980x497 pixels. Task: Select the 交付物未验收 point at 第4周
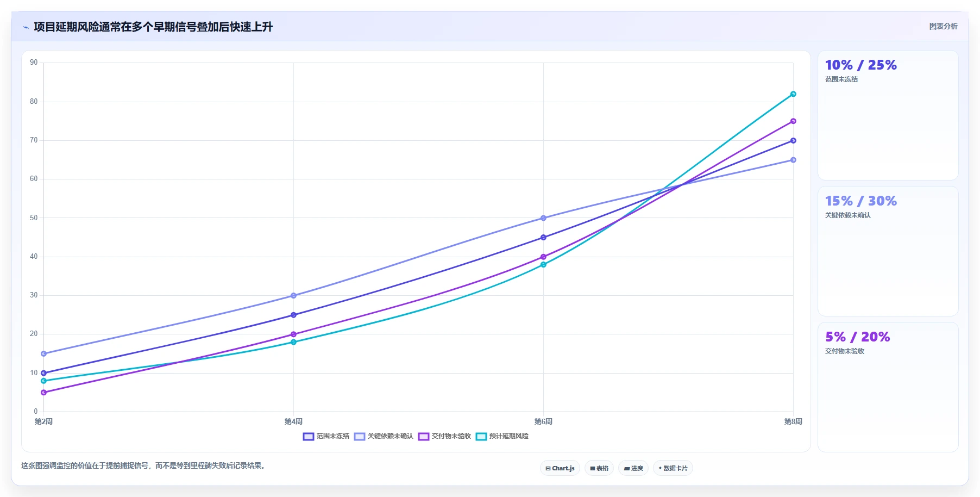[x=293, y=334]
